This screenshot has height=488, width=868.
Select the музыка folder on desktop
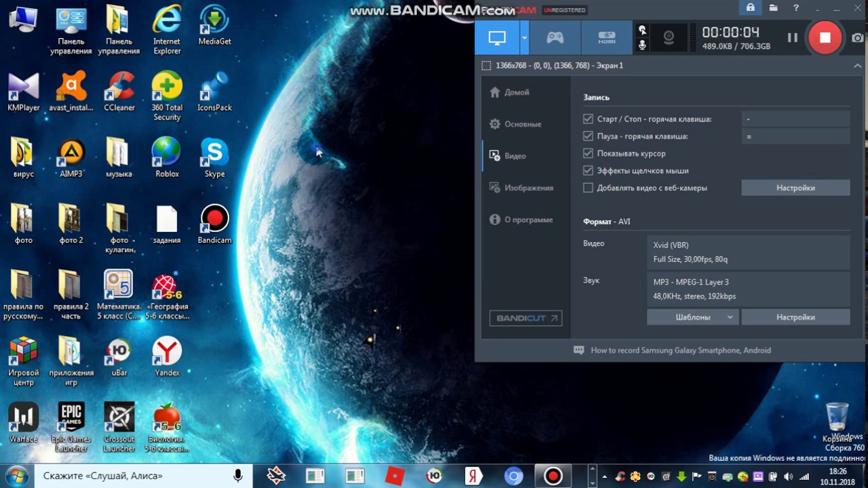click(119, 159)
